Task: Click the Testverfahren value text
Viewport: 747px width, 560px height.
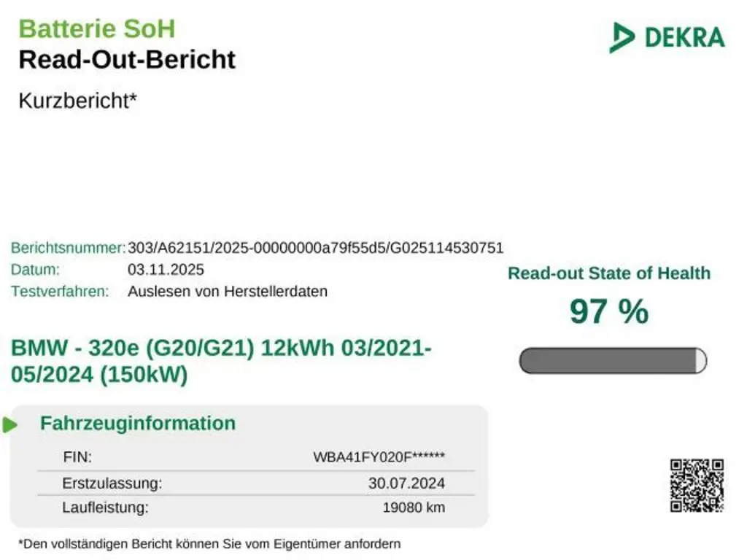Action: [228, 291]
